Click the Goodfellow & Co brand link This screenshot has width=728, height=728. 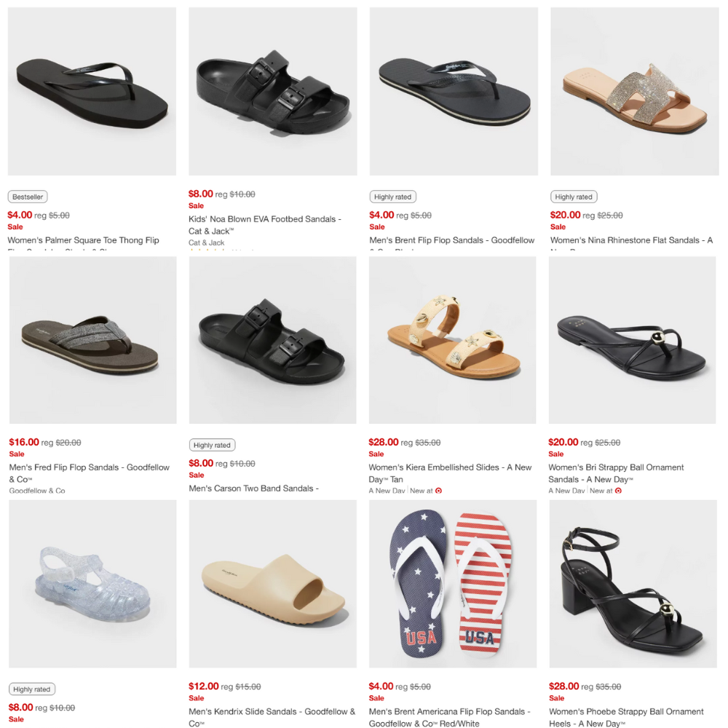coord(37,490)
